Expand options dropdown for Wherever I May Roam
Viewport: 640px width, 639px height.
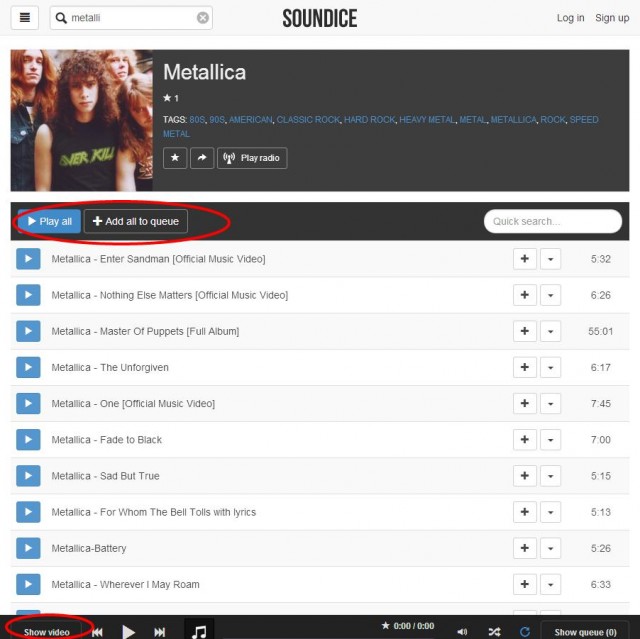tap(551, 584)
